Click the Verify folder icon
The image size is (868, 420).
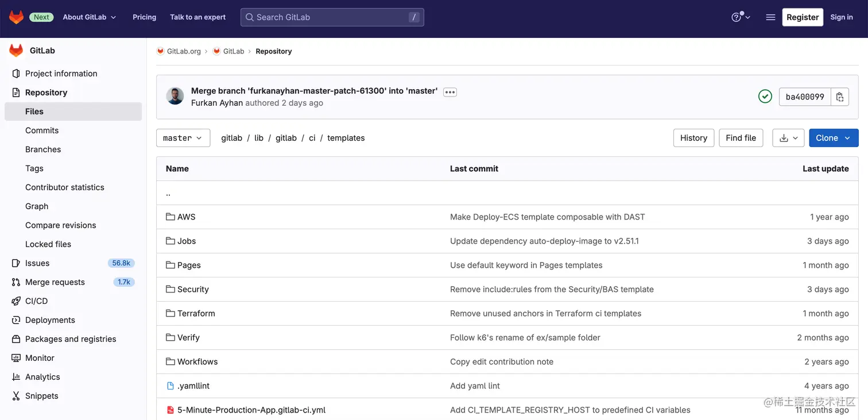[x=170, y=337]
